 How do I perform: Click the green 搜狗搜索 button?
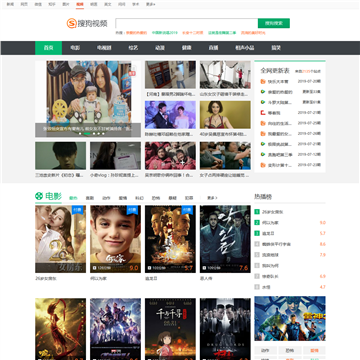tap(274, 23)
